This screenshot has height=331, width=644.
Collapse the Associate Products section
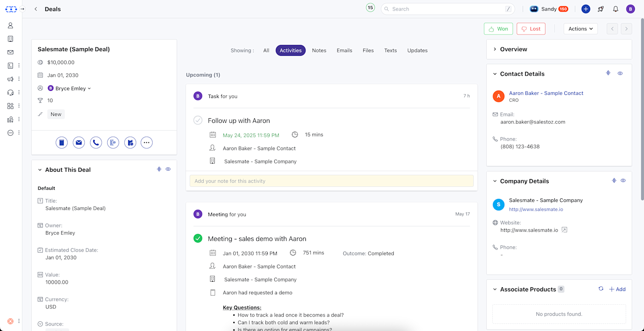tap(495, 290)
